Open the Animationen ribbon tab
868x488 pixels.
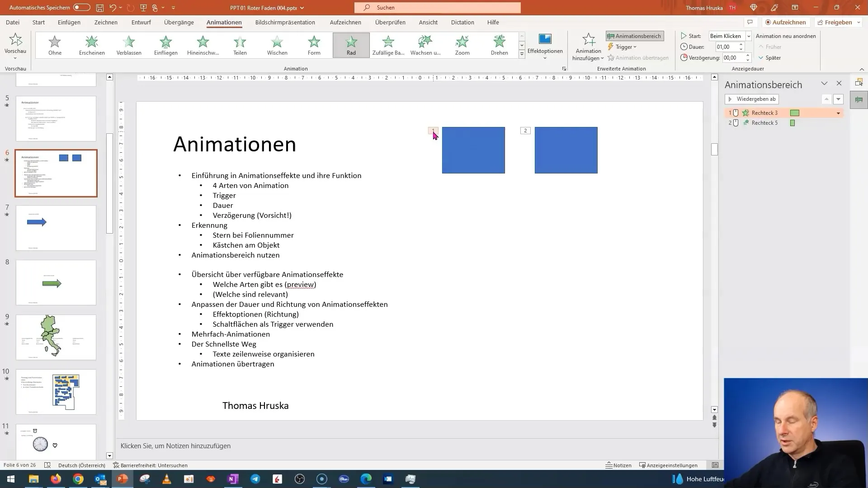pyautogui.click(x=224, y=22)
